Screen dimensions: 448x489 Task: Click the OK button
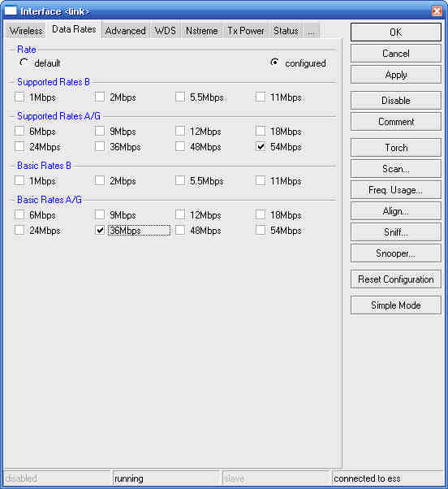click(396, 32)
